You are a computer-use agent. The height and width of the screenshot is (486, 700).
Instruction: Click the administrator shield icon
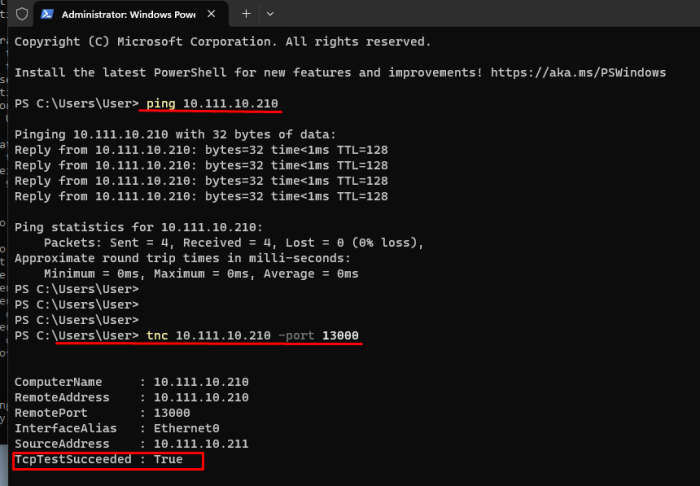(x=22, y=14)
